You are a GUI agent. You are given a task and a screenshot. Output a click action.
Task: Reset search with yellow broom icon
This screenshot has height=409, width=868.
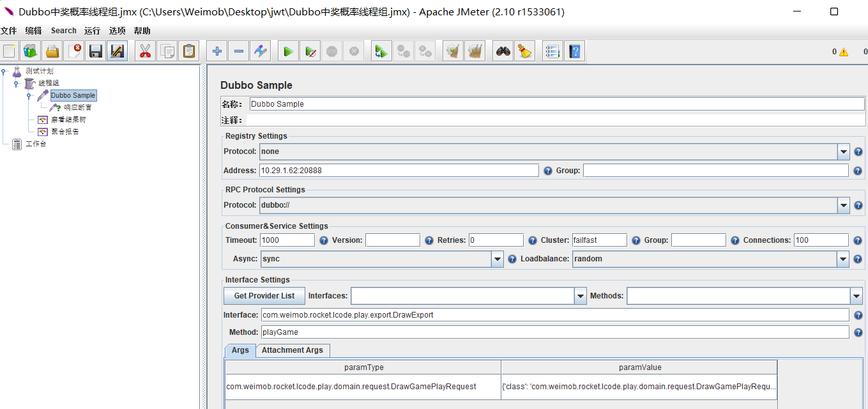tap(525, 51)
